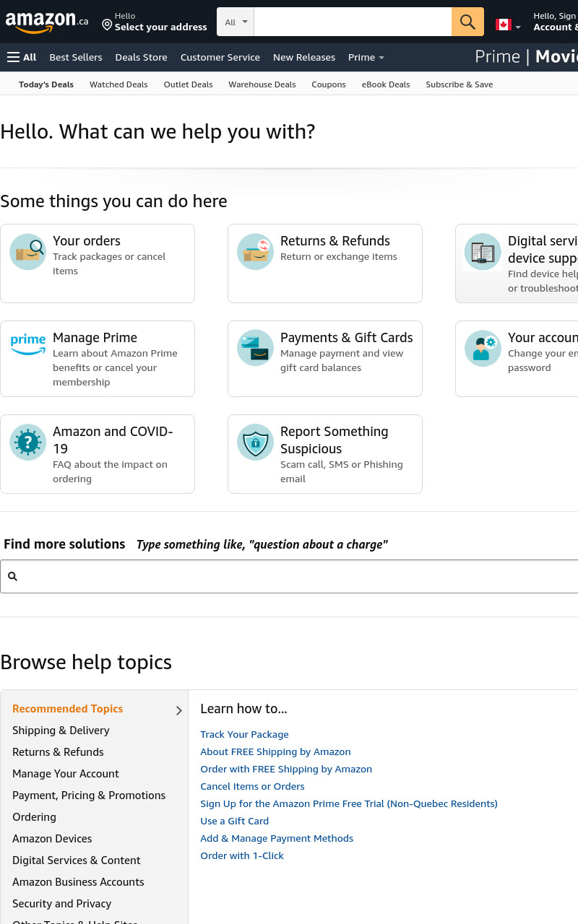
Task: Select Amazon Business Accounts topic
Action: [78, 882]
